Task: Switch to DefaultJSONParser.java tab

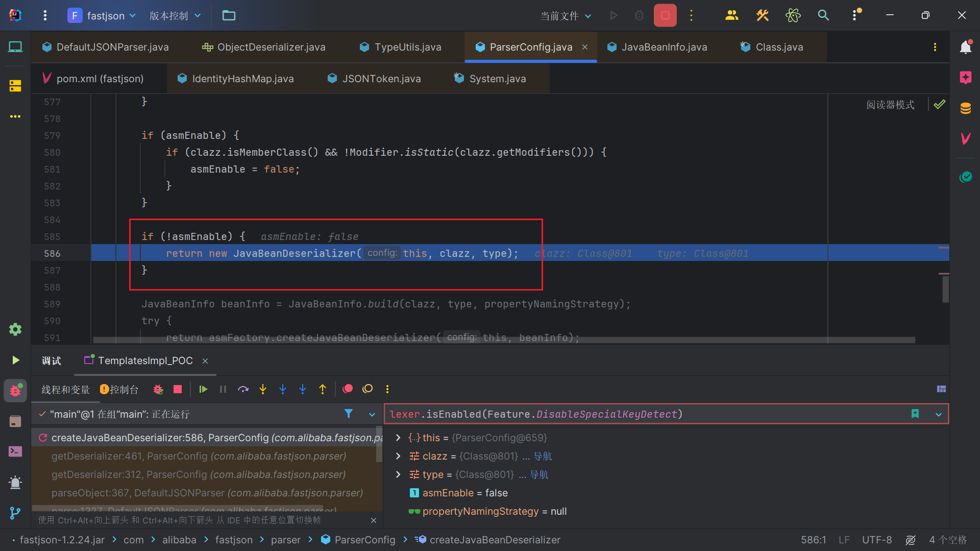Action: pos(106,47)
